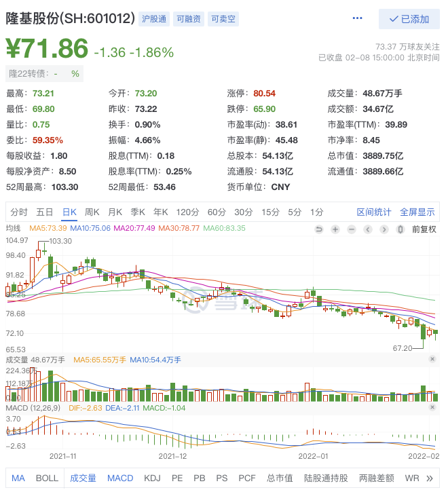Viewport: 448px width, 490px height.
Task: Switch to the 五日 chart tab
Action: [x=44, y=212]
